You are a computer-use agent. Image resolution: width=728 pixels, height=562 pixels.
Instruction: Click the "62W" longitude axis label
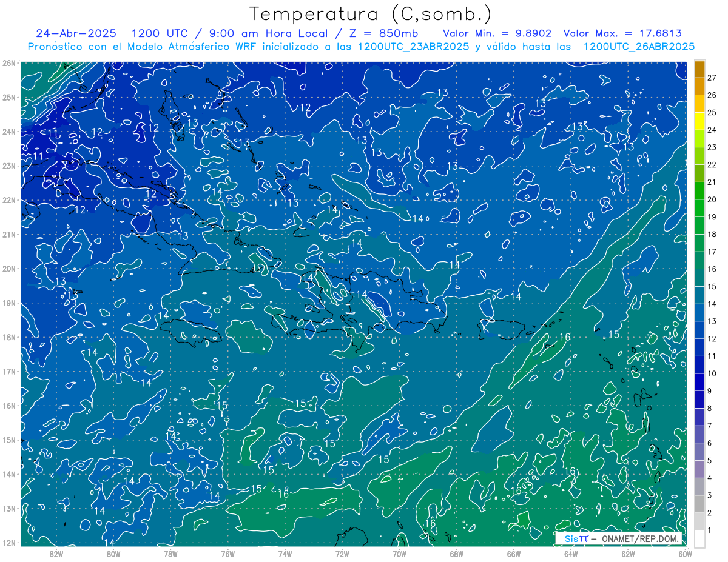tap(628, 554)
